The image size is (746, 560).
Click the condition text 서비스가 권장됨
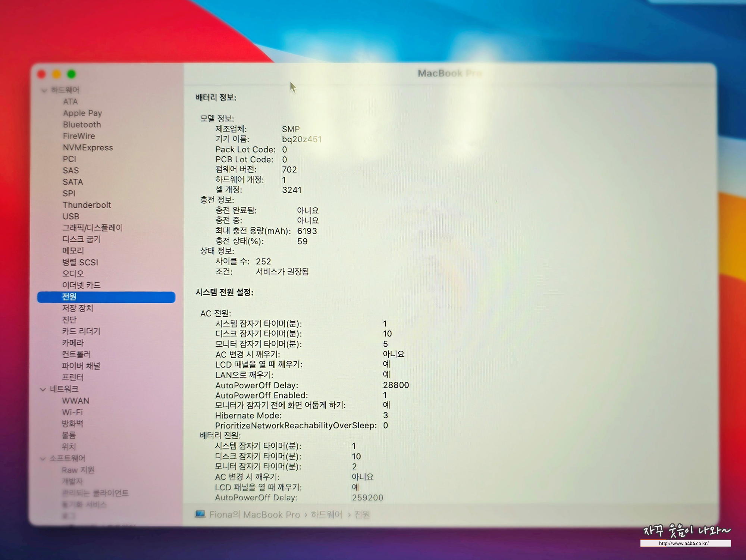pos(282,272)
